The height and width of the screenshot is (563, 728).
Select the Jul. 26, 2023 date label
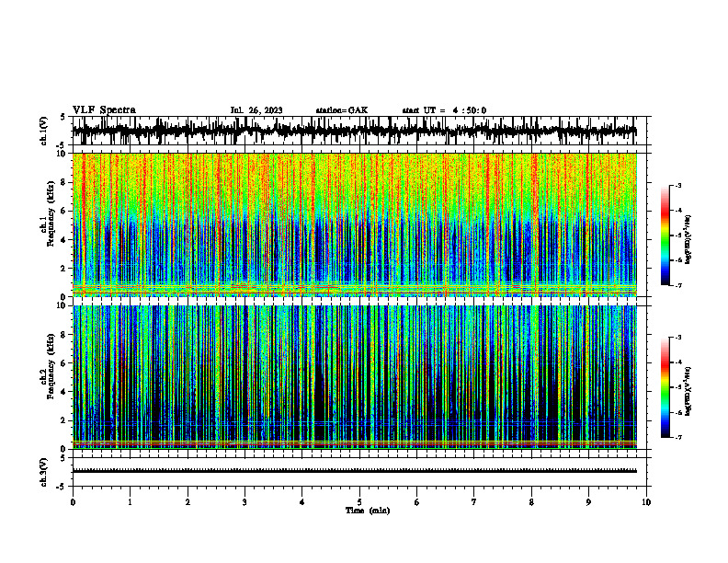coord(256,110)
